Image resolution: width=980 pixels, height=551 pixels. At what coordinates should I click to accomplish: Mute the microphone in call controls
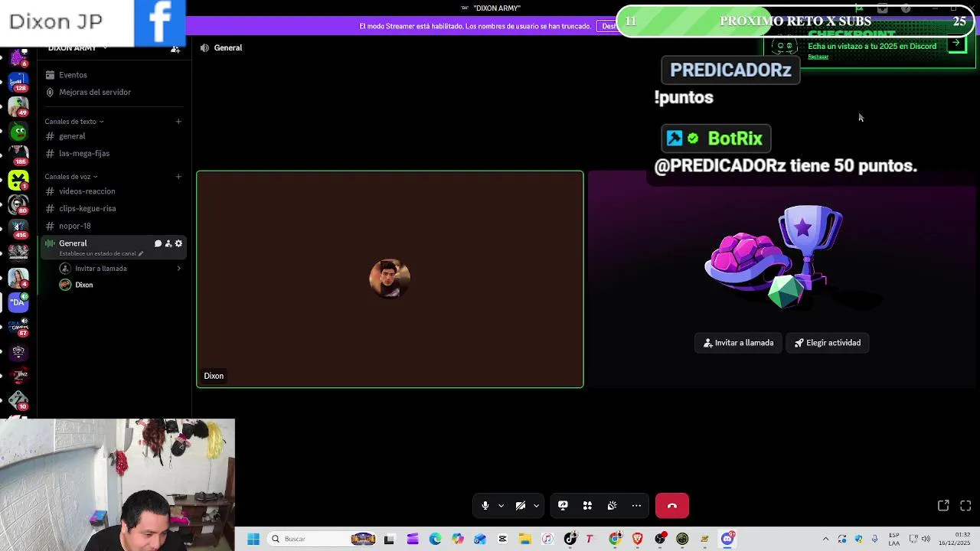pos(485,506)
